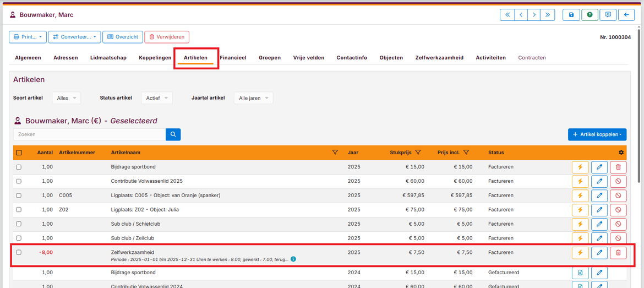The image size is (644, 288).
Task: Go back using the left arrow button
Action: click(x=626, y=15)
